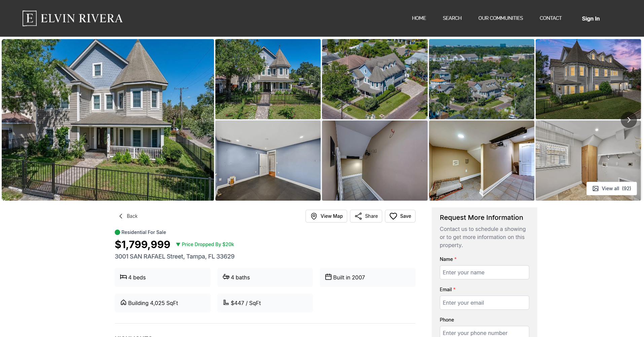This screenshot has width=644, height=337.
Task: Click the back chevron beside Back
Action: (121, 216)
